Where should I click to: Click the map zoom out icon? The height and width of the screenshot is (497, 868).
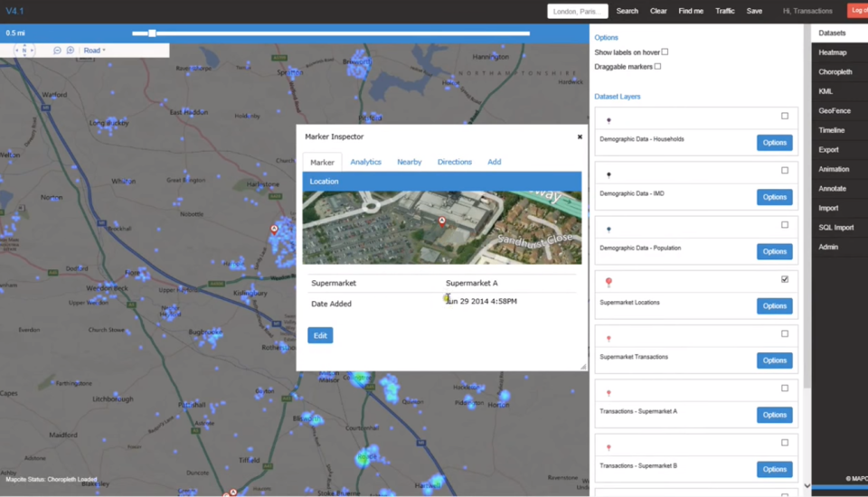[57, 51]
